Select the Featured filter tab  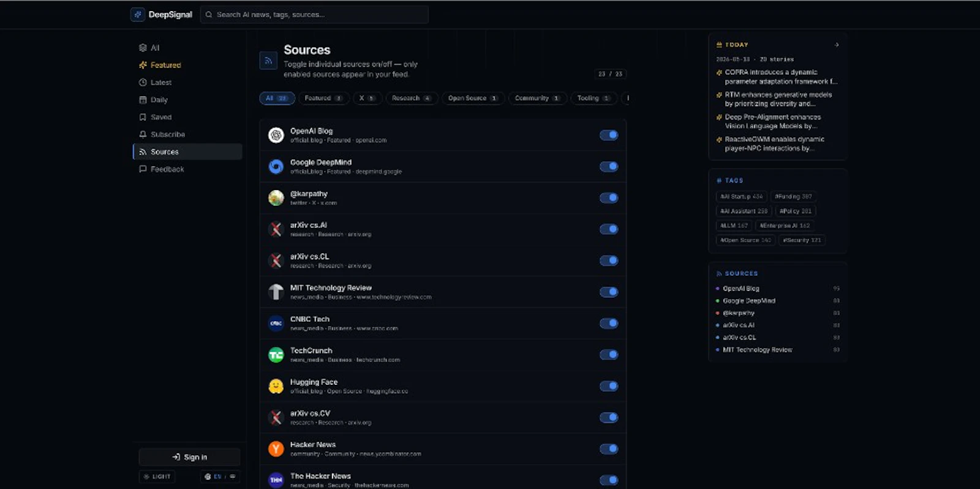[x=324, y=98]
